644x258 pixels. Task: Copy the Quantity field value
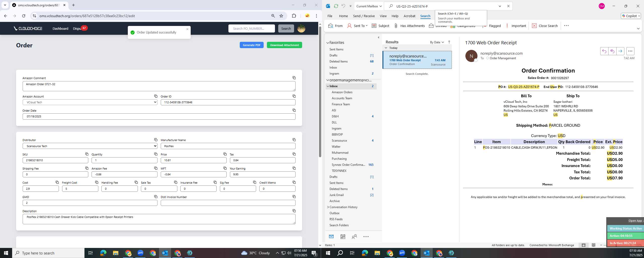coord(156,154)
